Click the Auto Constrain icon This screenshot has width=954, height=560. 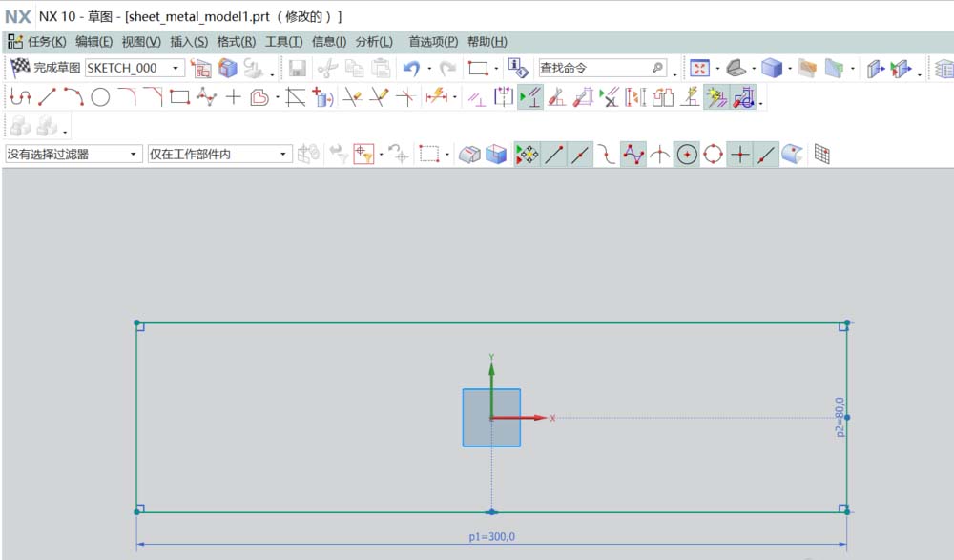pos(556,96)
